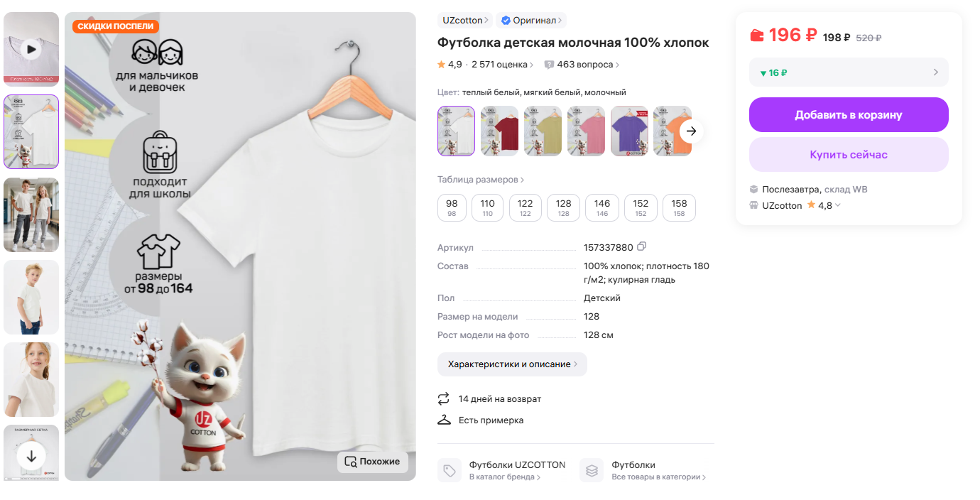
Task: Select size 128
Action: (564, 207)
